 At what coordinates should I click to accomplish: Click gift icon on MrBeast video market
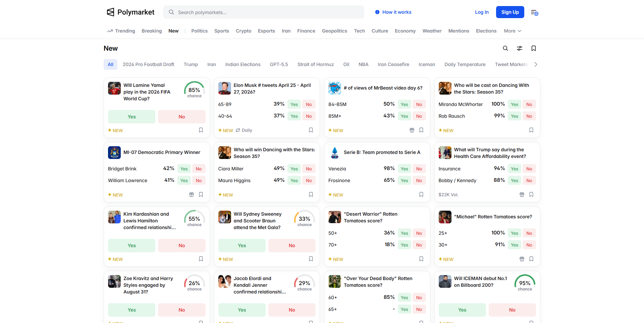click(412, 130)
